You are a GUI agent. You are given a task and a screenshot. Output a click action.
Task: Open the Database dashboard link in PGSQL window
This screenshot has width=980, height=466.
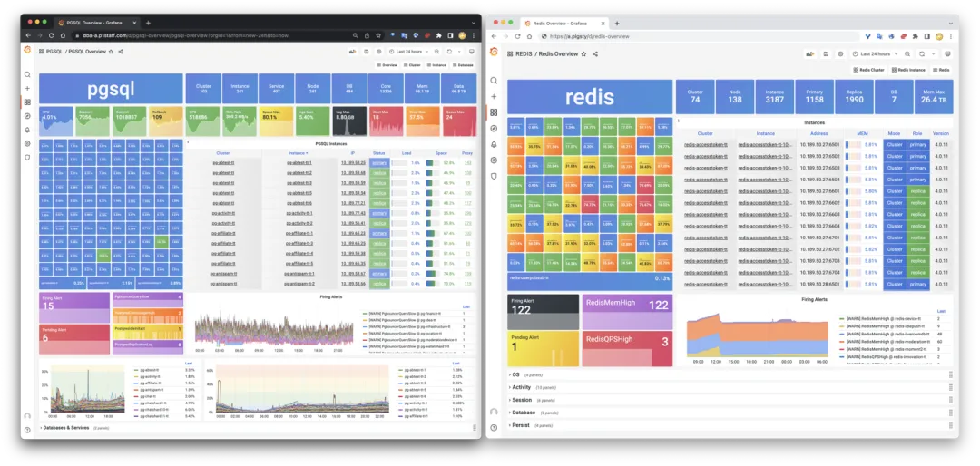click(463, 65)
